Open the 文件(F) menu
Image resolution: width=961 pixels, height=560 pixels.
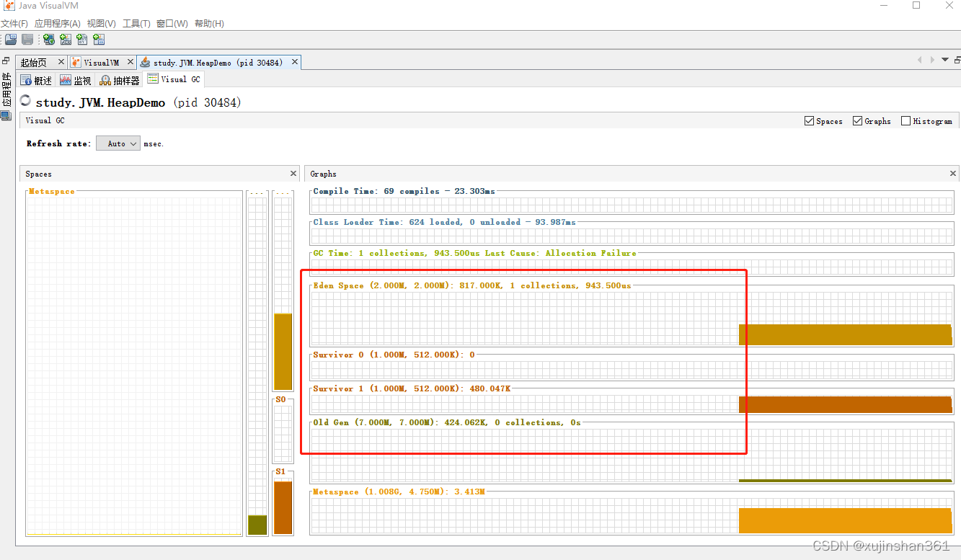(x=14, y=24)
